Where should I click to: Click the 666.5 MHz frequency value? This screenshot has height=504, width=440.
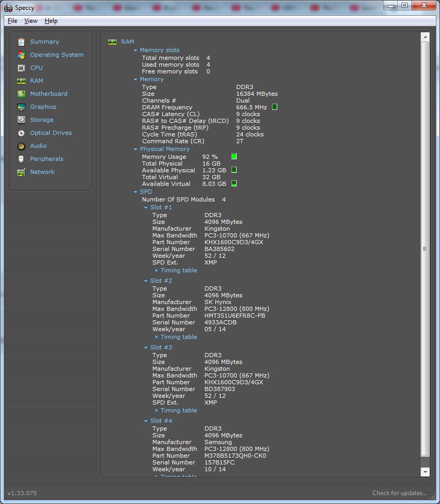[x=252, y=107]
